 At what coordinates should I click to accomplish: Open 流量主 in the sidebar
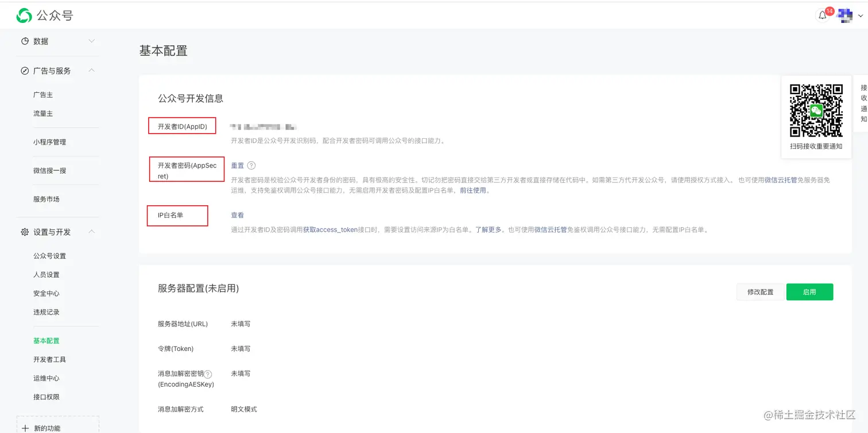coord(43,114)
